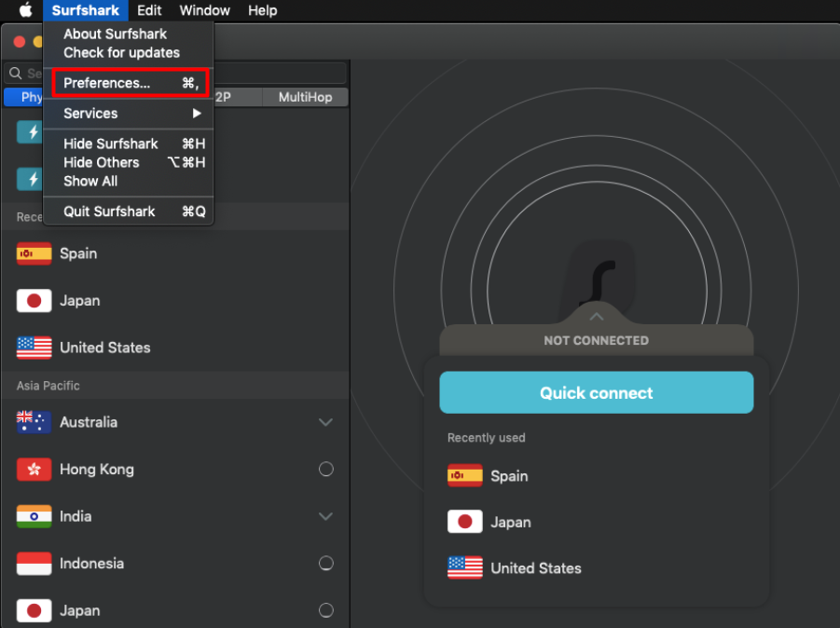Click the first lightning bolt fastest-server icon
The width and height of the screenshot is (840, 628).
point(30,131)
